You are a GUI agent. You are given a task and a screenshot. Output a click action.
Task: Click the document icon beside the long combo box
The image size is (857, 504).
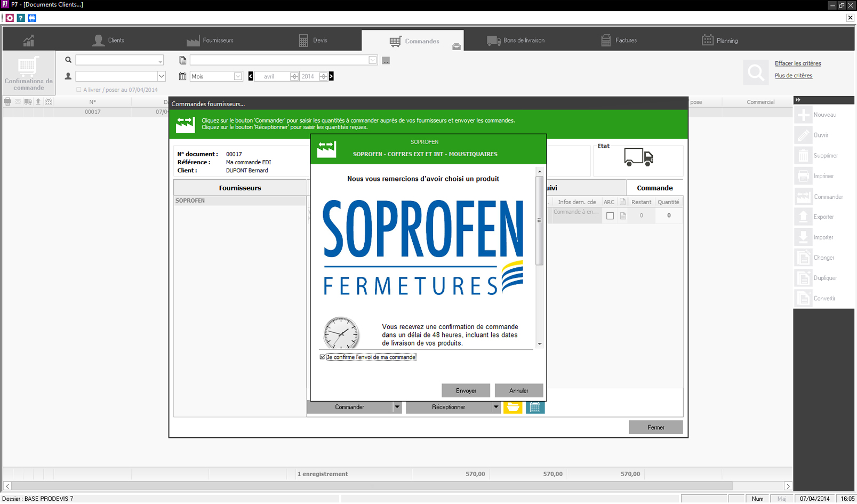coord(183,60)
